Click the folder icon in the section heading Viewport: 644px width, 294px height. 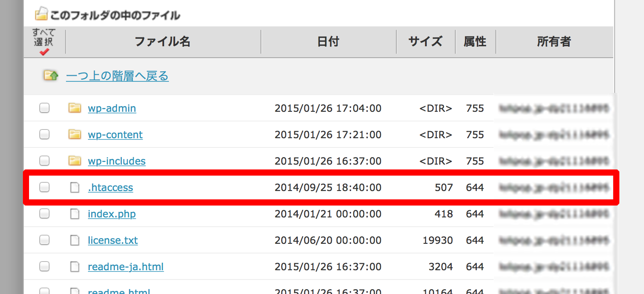click(41, 14)
